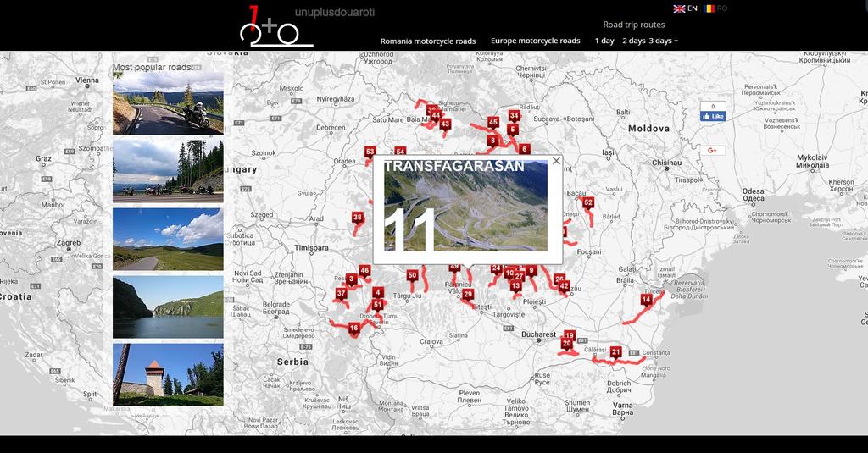Select map marker number 34
Viewport: 868px width, 453px height.
pyautogui.click(x=515, y=116)
